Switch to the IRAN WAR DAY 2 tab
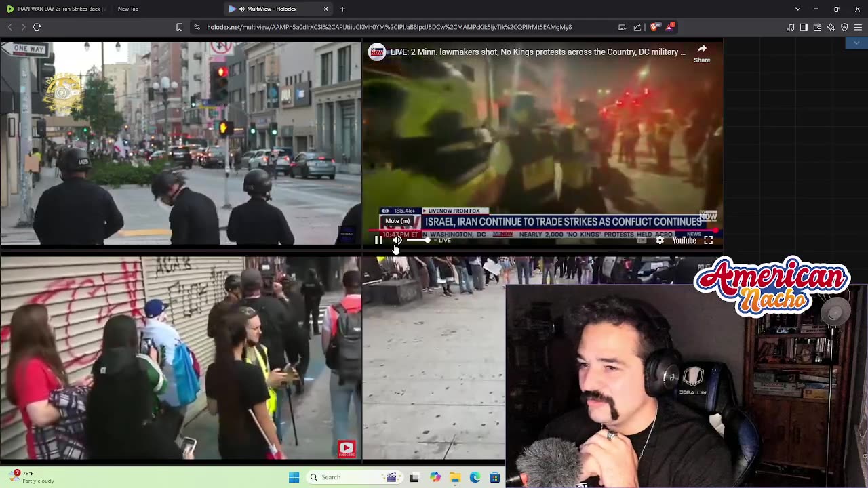The height and width of the screenshot is (488, 868). point(56,9)
